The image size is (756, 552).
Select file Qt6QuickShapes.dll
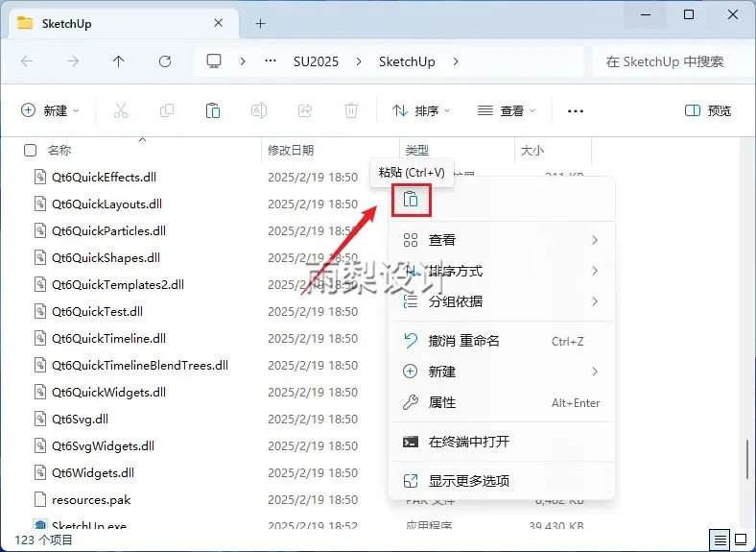pos(106,257)
